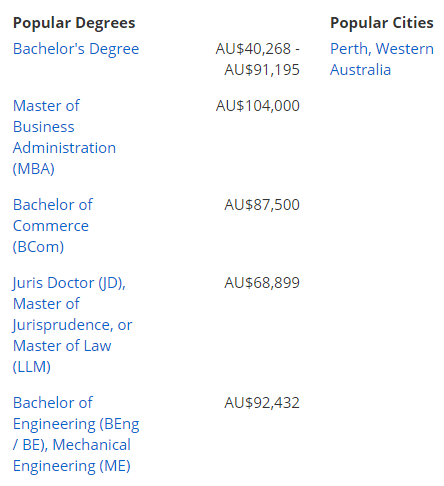Click the word "Australia" under Popular Cities
The width and height of the screenshot is (444, 486).
(360, 70)
